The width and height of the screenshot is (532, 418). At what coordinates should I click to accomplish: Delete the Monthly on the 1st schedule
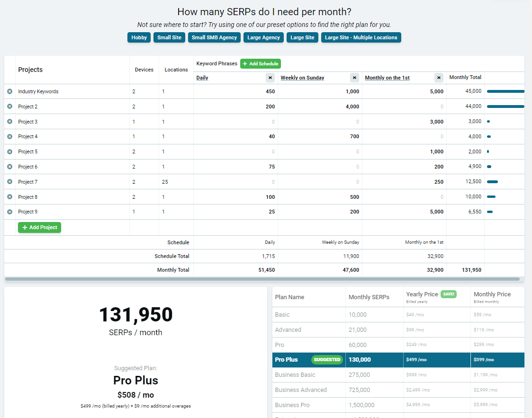439,78
